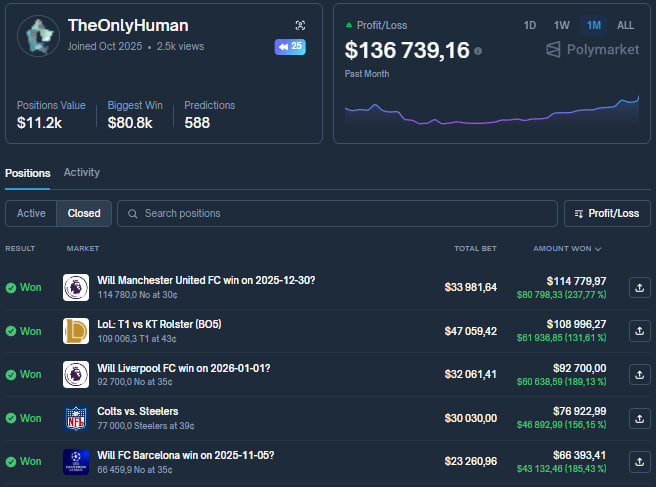Click the League of Legends market icon
The image size is (656, 487).
click(76, 331)
